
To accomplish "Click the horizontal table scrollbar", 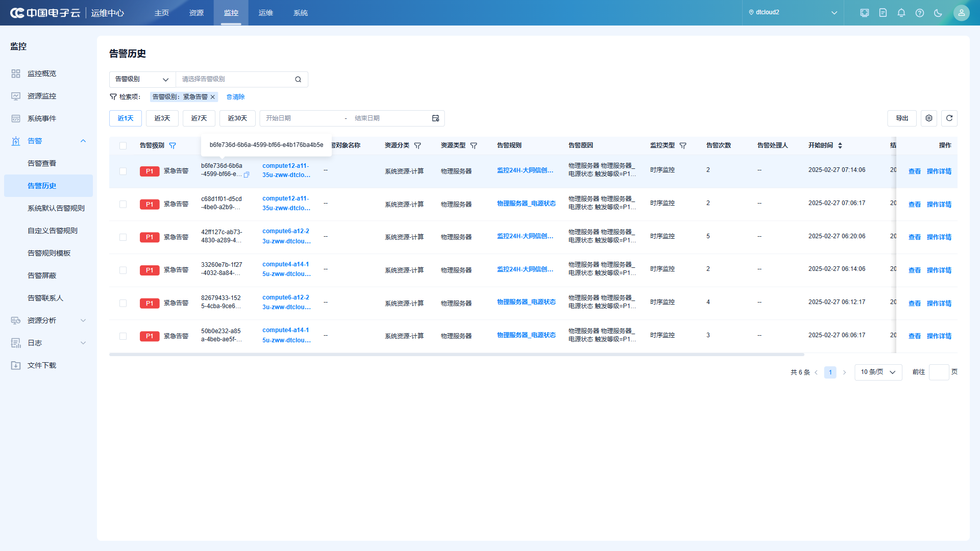I will click(457, 355).
